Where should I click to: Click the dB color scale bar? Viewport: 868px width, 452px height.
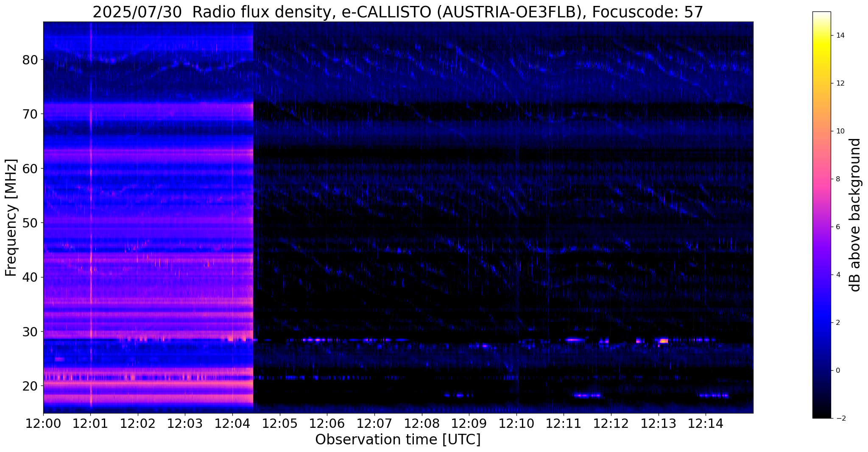[x=821, y=215]
